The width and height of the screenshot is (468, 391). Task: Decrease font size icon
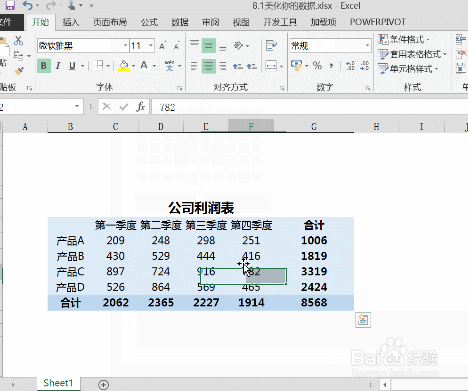pyautogui.click(x=176, y=46)
